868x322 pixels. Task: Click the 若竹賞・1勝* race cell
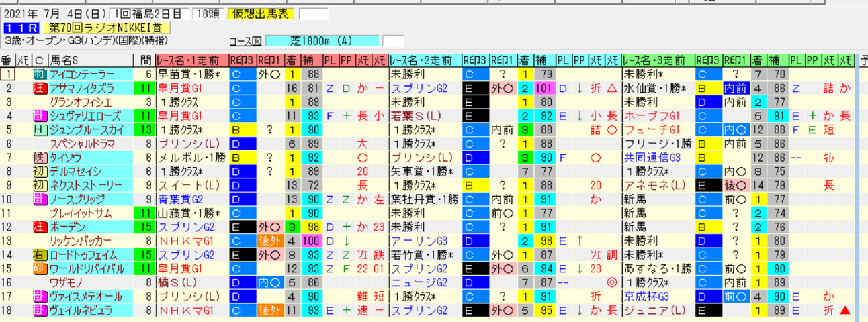[x=425, y=254]
